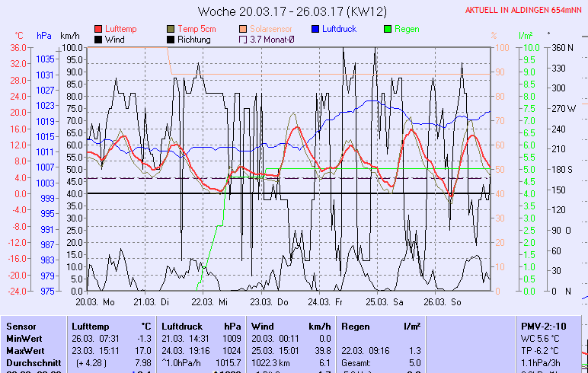Viewport: 588px width, 373px height.
Task: Select the 22.03. Mi date marker
Action: 209,301
